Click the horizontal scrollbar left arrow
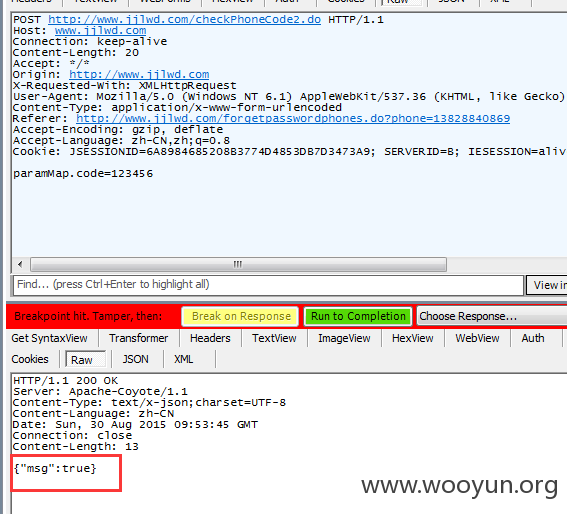The width and height of the screenshot is (567, 514). tap(20, 264)
